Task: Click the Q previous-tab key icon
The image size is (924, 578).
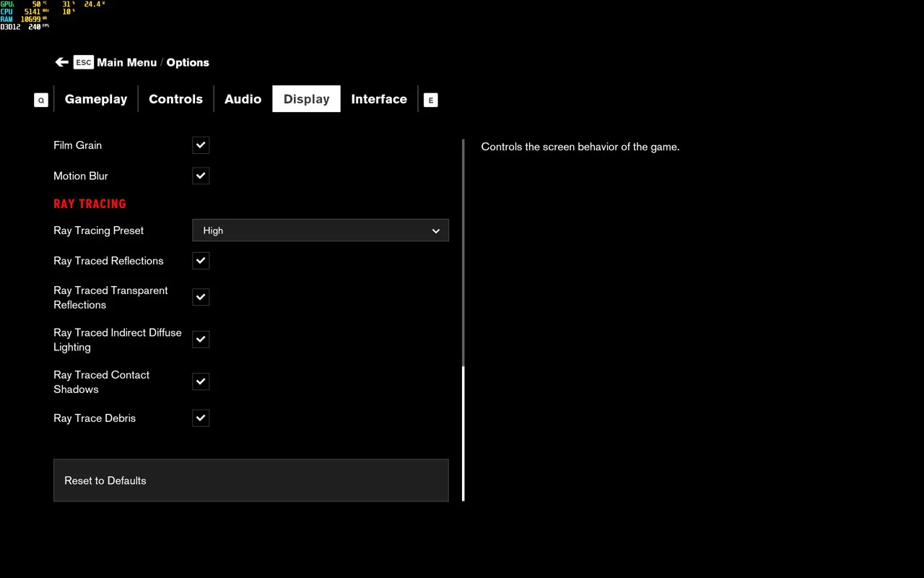Action: click(x=41, y=100)
